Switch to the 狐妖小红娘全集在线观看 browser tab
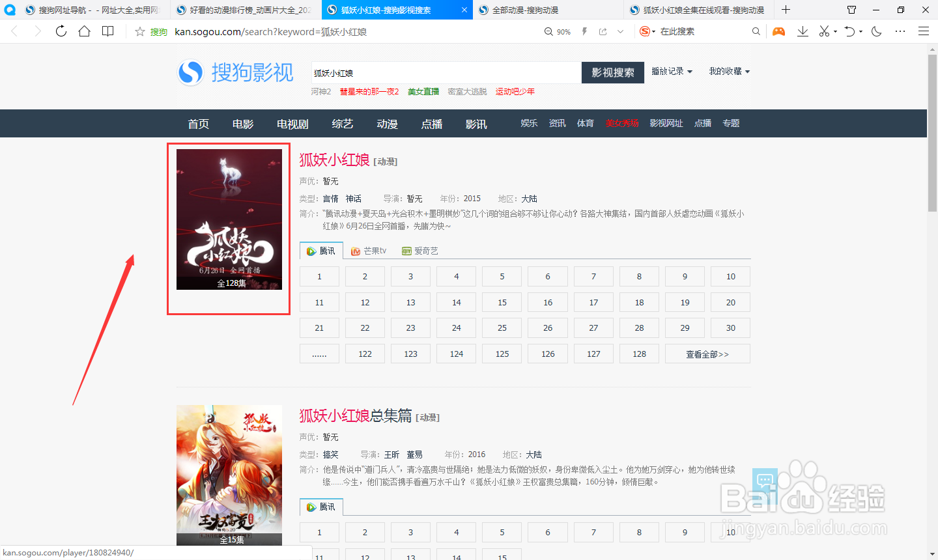Image resolution: width=938 pixels, height=560 pixels. [x=699, y=10]
